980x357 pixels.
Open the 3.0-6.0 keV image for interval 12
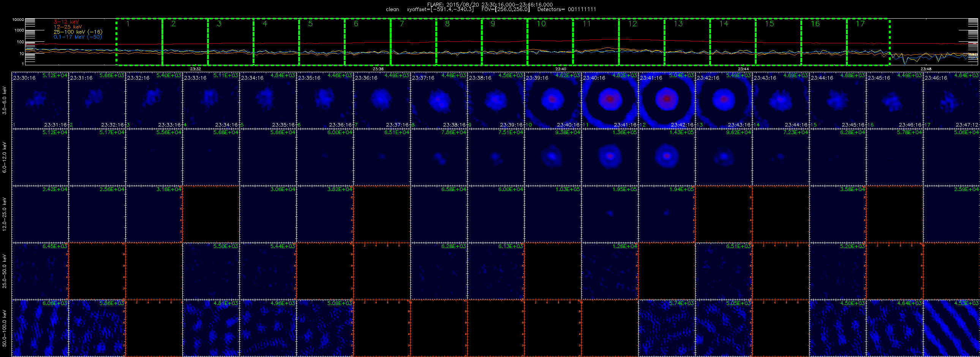[x=667, y=100]
